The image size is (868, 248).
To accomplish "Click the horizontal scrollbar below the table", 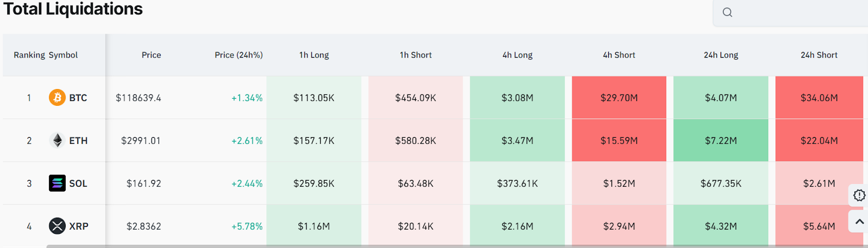I will tap(457, 246).
